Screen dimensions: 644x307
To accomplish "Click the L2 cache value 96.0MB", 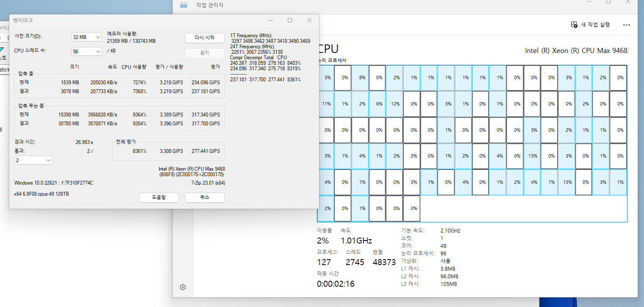I will (x=449, y=276).
